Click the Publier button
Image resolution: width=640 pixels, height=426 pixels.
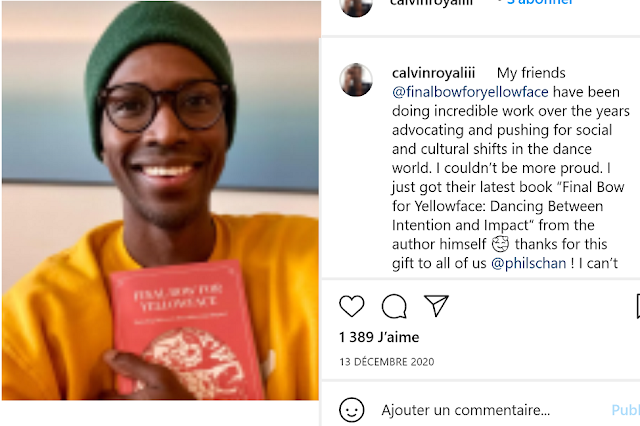click(x=626, y=410)
